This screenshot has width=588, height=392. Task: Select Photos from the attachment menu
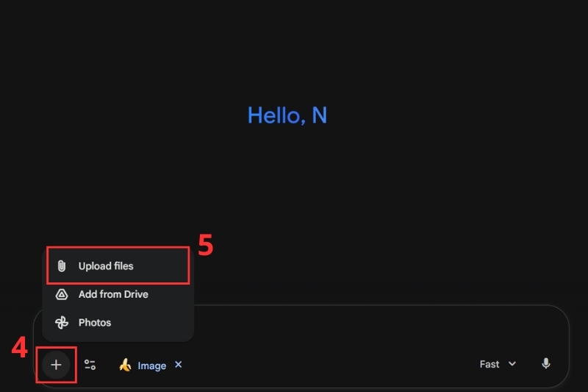point(95,322)
